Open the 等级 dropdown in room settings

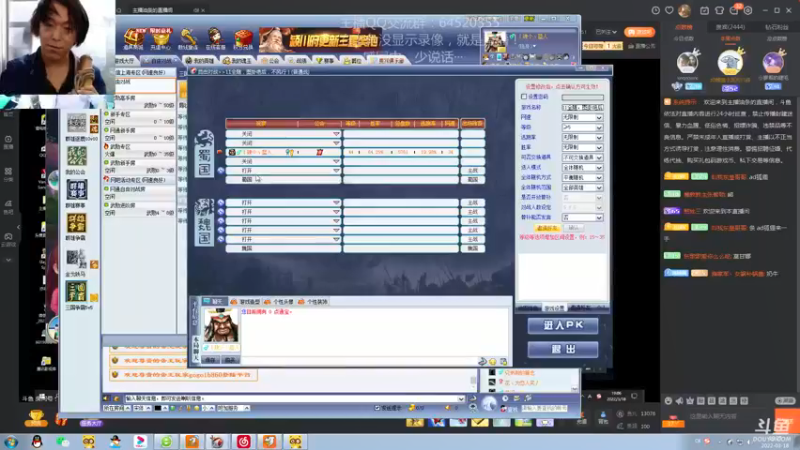(583, 127)
